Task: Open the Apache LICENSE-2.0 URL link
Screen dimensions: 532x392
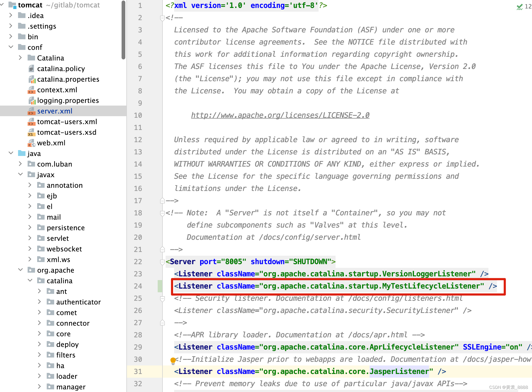Action: [280, 115]
